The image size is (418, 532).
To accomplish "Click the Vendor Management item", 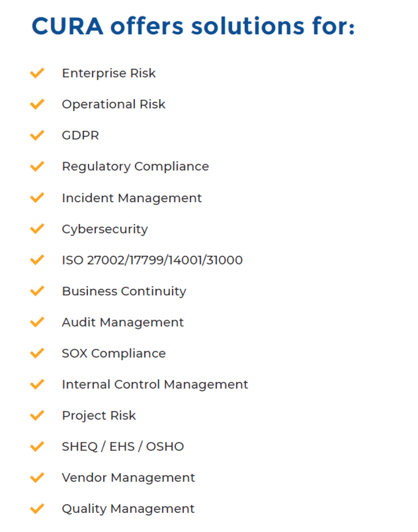I will pyautogui.click(x=128, y=478).
